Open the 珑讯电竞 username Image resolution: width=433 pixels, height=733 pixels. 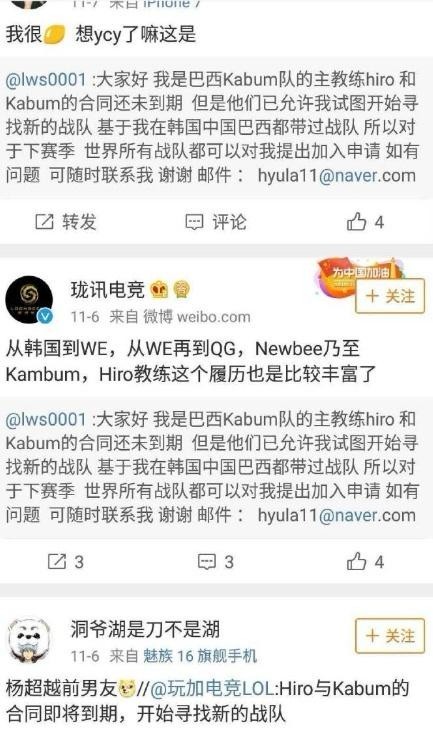point(108,290)
